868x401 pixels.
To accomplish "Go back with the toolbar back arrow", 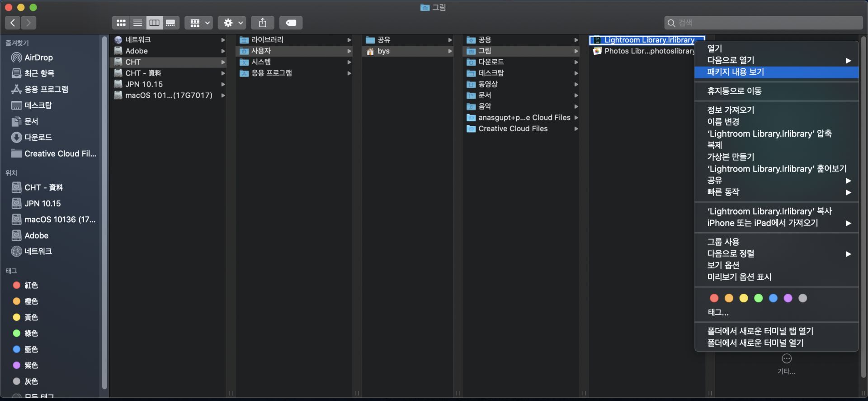I will pyautogui.click(x=13, y=23).
